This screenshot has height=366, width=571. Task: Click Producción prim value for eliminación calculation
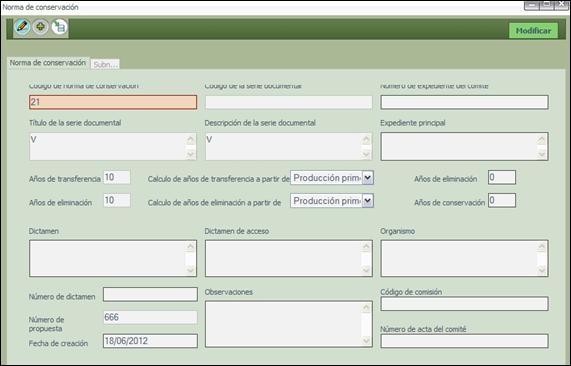pyautogui.click(x=326, y=201)
